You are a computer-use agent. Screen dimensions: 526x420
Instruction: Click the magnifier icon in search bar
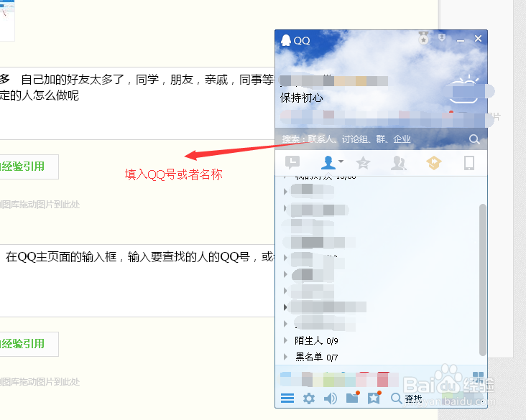(x=474, y=139)
